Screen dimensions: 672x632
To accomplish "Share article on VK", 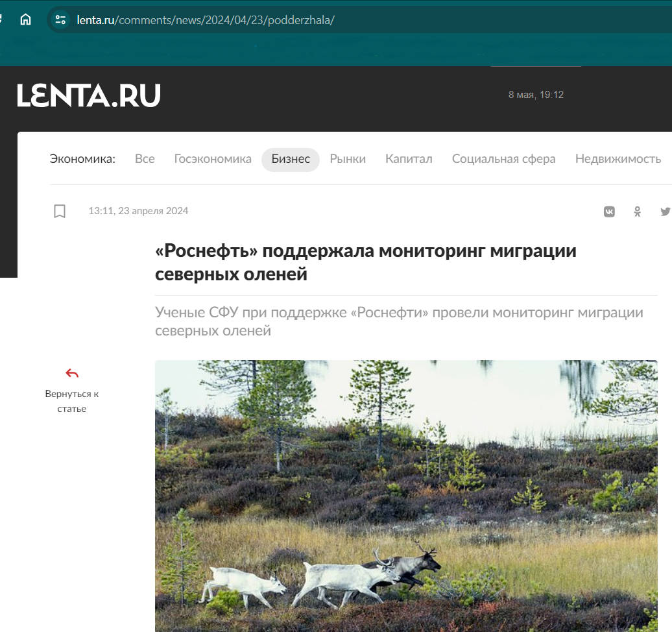I will pyautogui.click(x=609, y=212).
